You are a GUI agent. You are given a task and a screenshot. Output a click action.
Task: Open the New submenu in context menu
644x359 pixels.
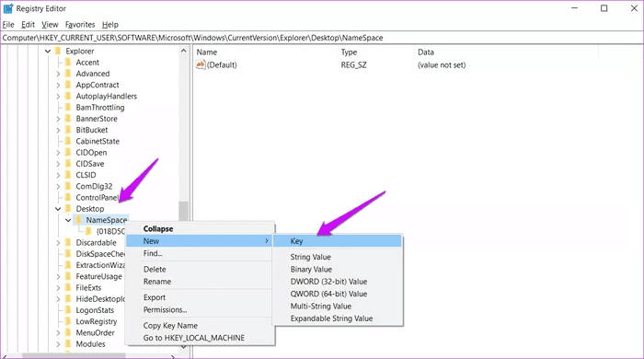tap(200, 241)
